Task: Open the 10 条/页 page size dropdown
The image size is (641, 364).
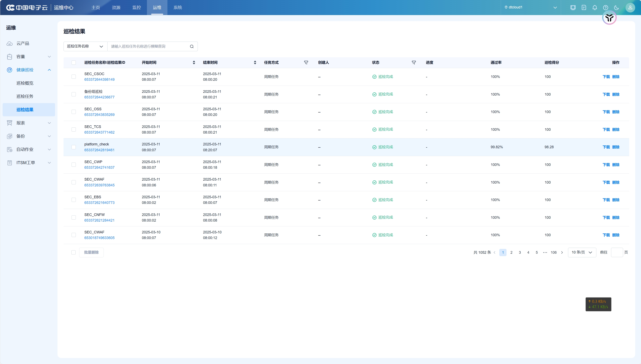Action: pyautogui.click(x=582, y=253)
